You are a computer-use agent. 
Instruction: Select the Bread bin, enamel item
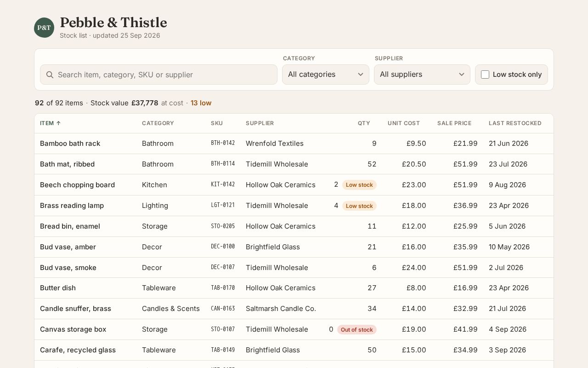tap(70, 226)
